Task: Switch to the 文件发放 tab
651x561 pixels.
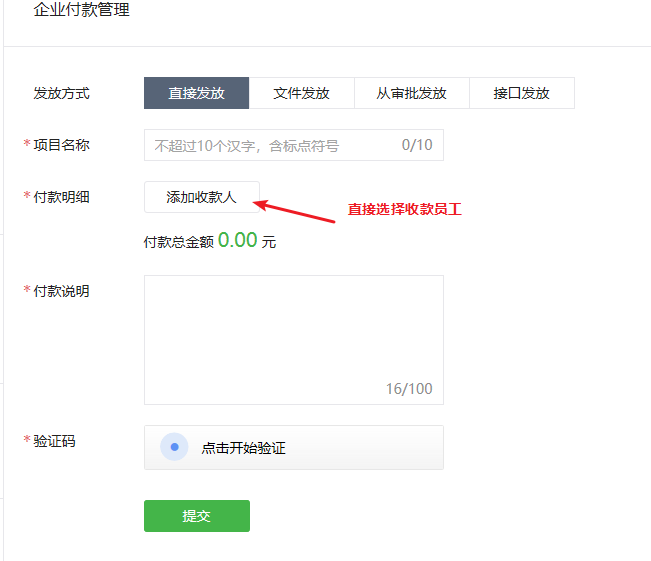Action: [302, 93]
